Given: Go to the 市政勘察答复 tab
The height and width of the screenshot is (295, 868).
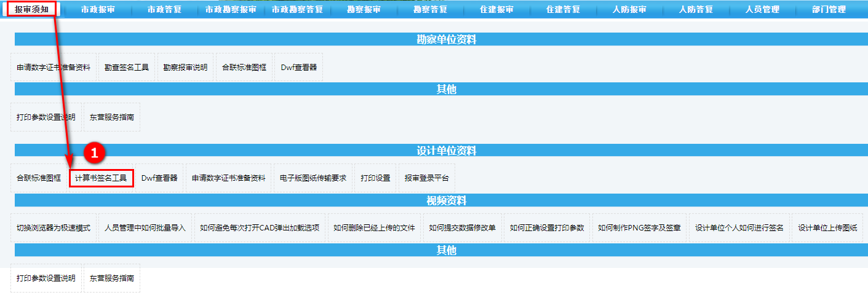Looking at the screenshot, I should point(297,9).
